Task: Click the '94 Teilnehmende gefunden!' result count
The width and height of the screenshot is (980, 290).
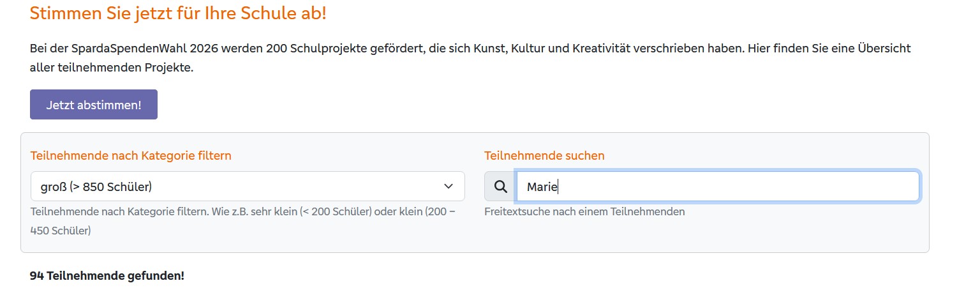Action: (107, 276)
